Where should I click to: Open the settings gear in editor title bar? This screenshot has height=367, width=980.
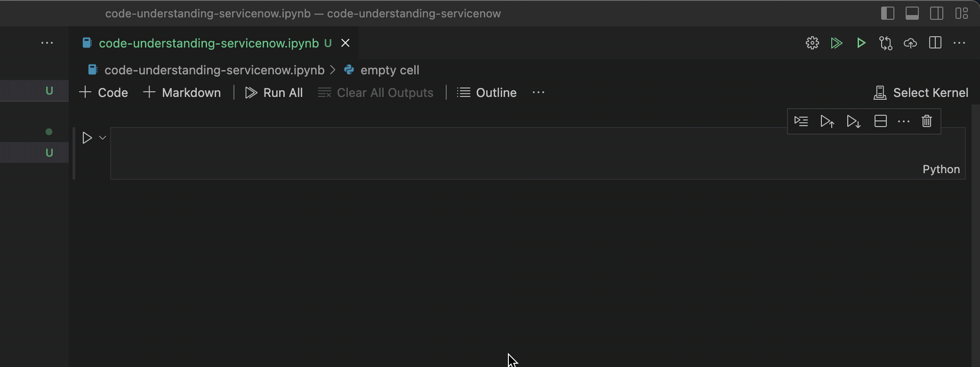pyautogui.click(x=812, y=43)
